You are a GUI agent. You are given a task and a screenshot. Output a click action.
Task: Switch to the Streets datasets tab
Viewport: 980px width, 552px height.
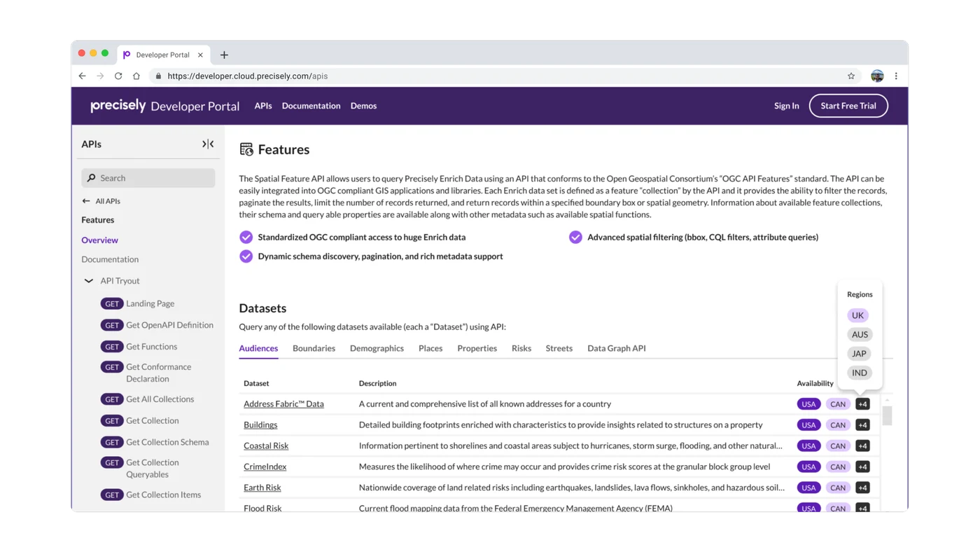pos(559,348)
